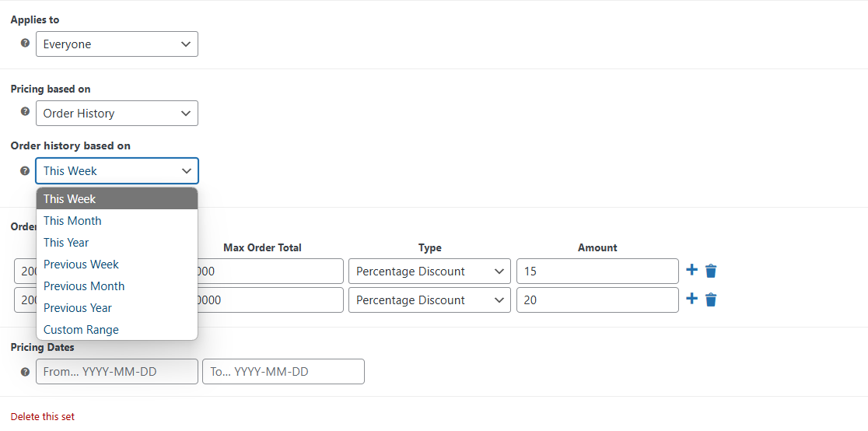Screen dimensions: 868x431
Task: Collapse the This Week order history dropdown
Action: [x=117, y=170]
